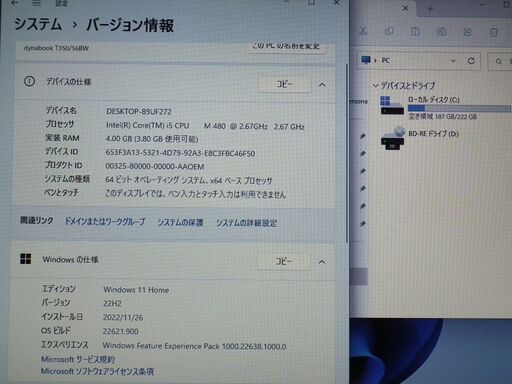Viewport: 512px width, 384px height.
Task: Click the Cut icon in Explorer toolbar
Action: coord(363,31)
